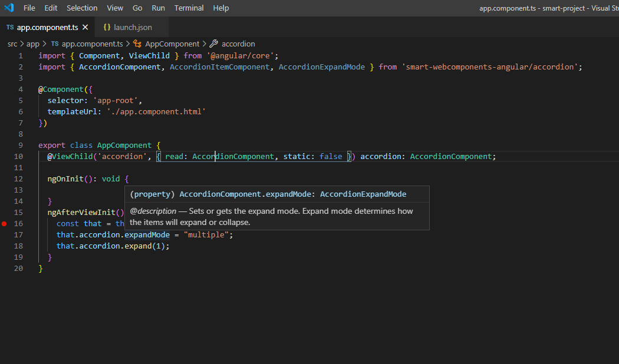Switch to the launch.json tab

133,28
